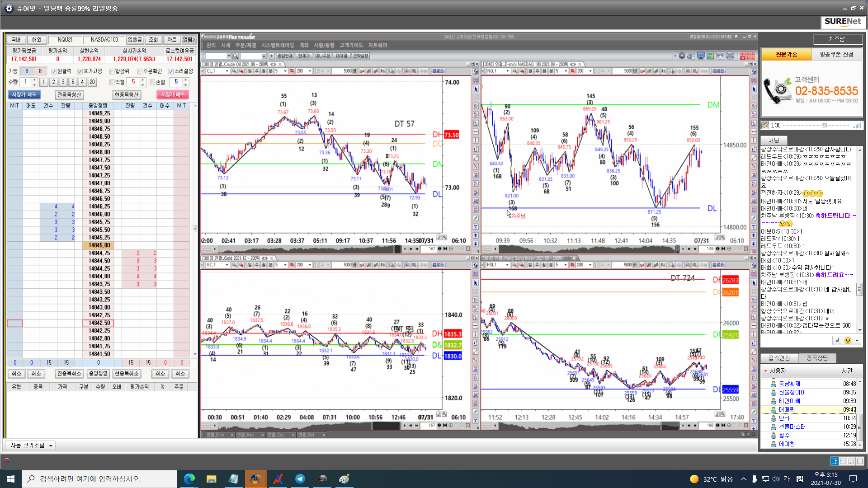Adjust the broadcast volume slider
This screenshot has width=868, height=488.
[x=824, y=126]
